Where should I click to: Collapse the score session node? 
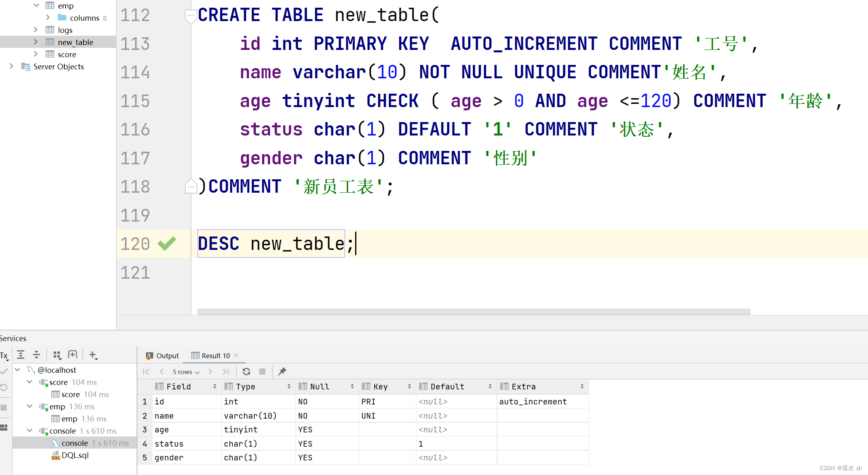click(x=30, y=382)
